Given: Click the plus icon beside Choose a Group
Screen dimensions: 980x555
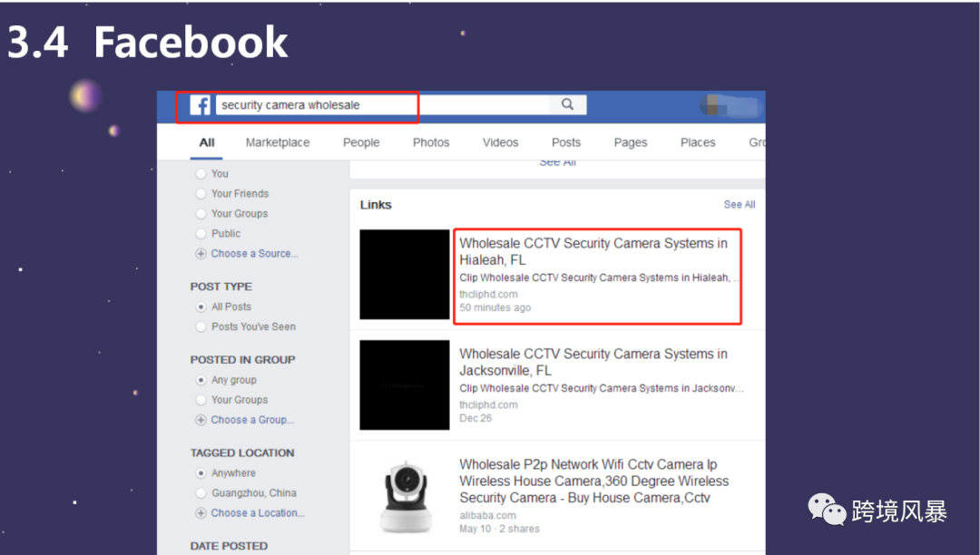Looking at the screenshot, I should 201,420.
